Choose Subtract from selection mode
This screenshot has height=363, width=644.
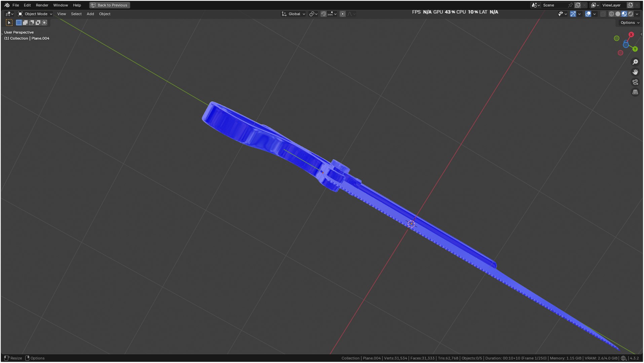click(32, 23)
